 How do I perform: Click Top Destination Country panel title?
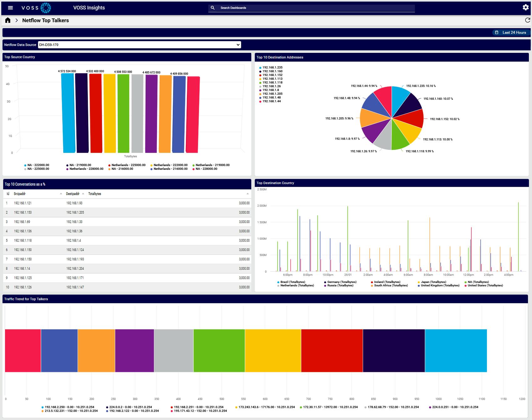(x=275, y=183)
